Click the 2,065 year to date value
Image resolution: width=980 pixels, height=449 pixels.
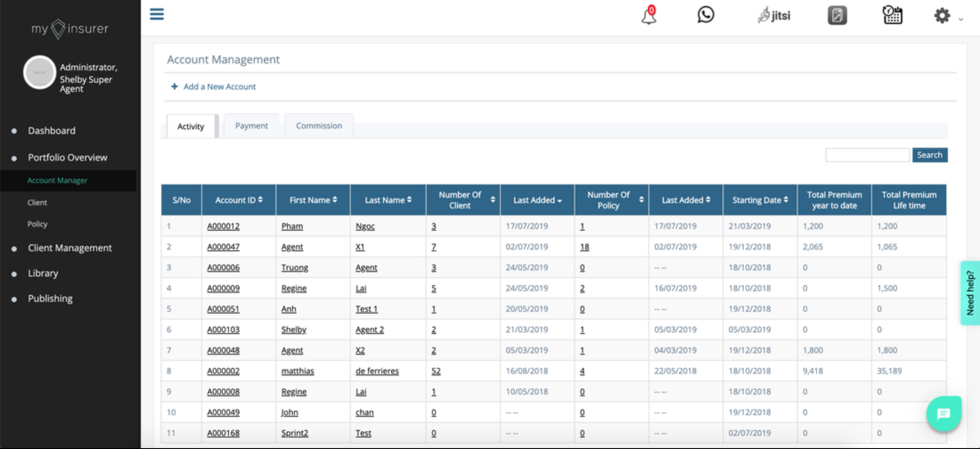click(x=813, y=247)
